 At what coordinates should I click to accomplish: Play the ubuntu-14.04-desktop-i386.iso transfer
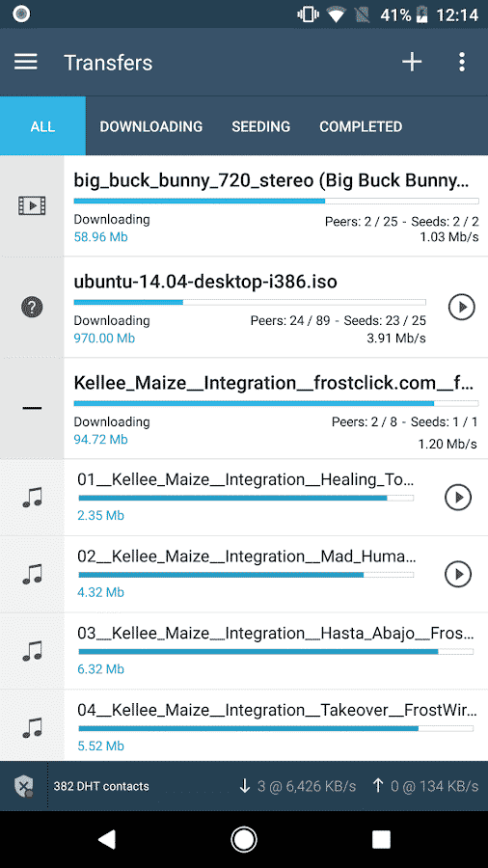click(461, 307)
